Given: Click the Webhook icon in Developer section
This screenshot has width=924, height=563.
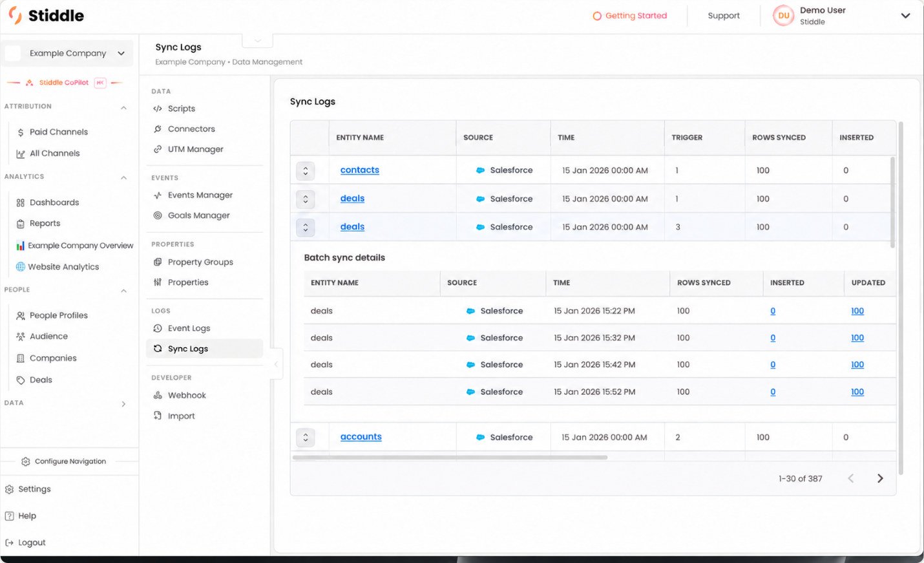Looking at the screenshot, I should [158, 395].
